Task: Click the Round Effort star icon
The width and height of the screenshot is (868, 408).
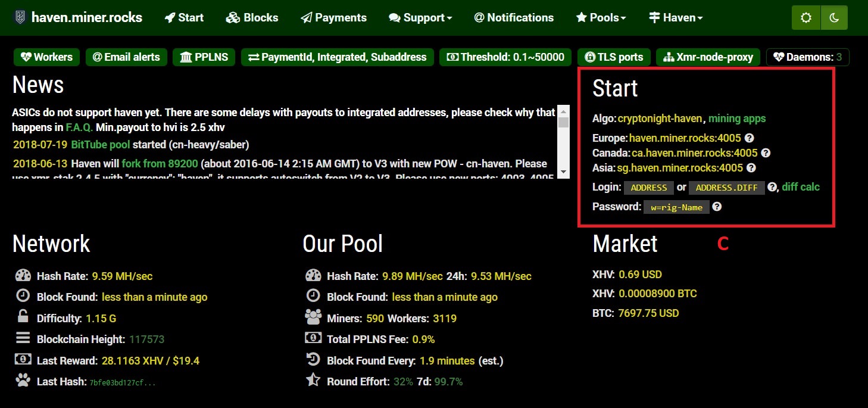Action: point(313,380)
